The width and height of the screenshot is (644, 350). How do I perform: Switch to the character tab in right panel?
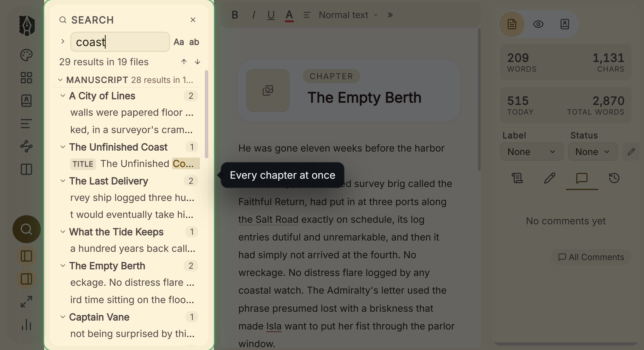pyautogui.click(x=565, y=24)
